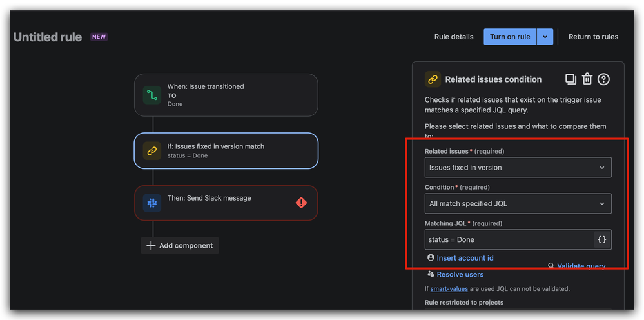Click the link icon in the panel header
This screenshot has height=320, width=644.
point(433,79)
